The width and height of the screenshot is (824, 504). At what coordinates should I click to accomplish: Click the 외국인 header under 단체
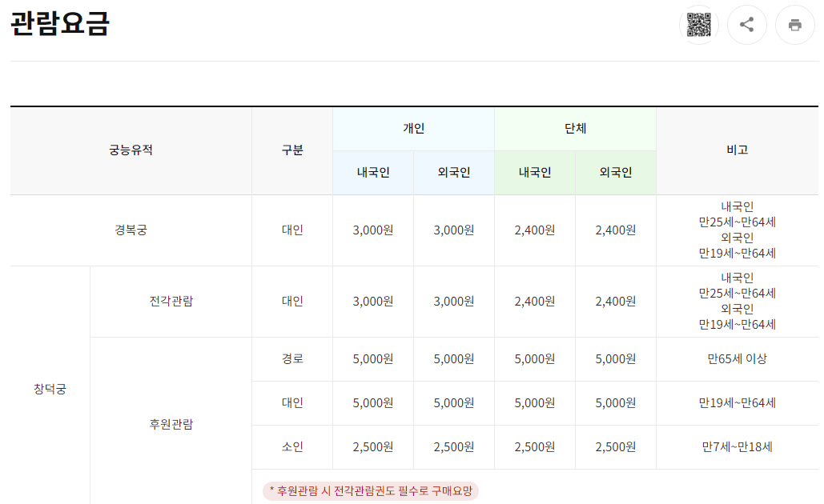(615, 172)
